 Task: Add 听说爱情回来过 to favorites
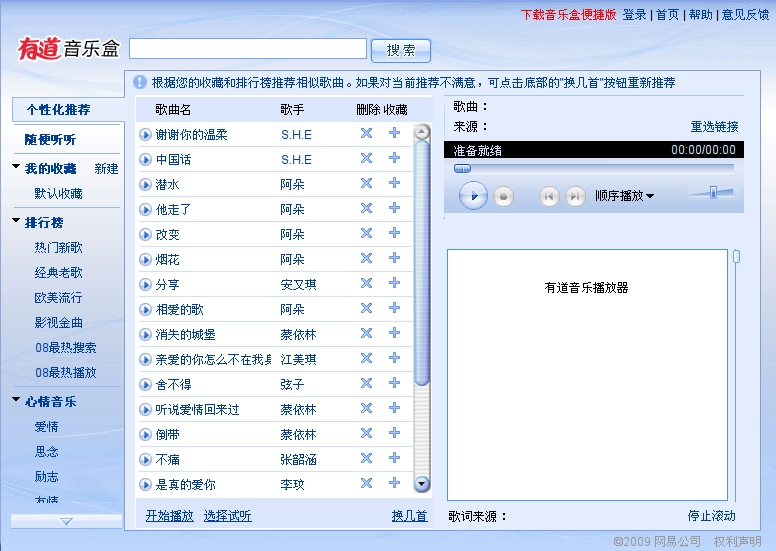tap(394, 408)
